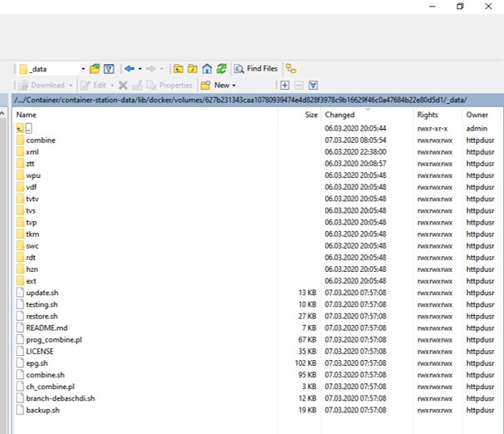Click the epg.sh file icon
Viewport: 504px width, 434px height.
20,363
